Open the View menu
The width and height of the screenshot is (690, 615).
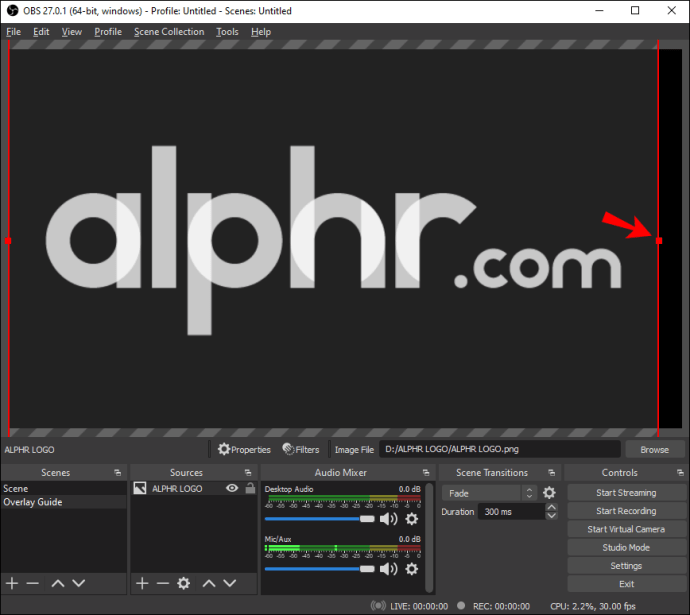point(72,32)
